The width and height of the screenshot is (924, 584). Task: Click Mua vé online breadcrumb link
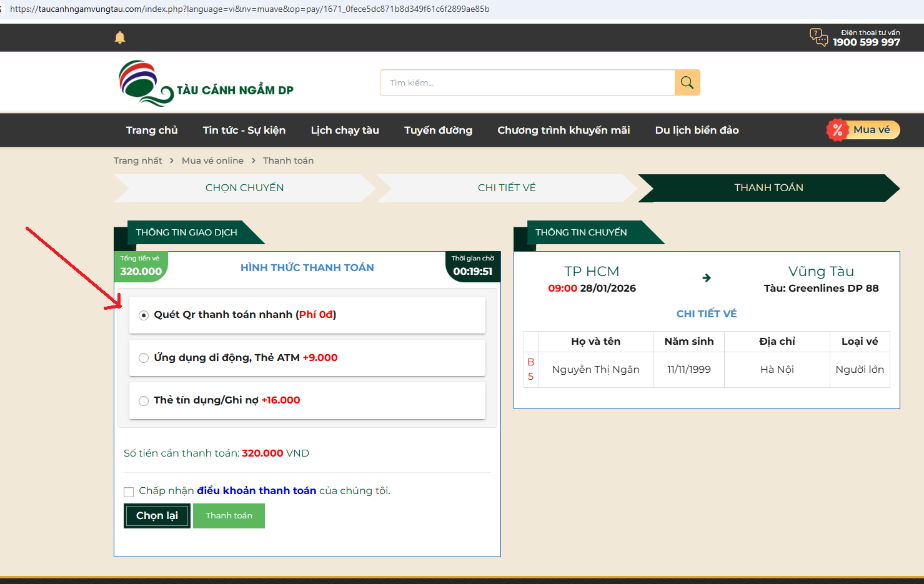(212, 161)
